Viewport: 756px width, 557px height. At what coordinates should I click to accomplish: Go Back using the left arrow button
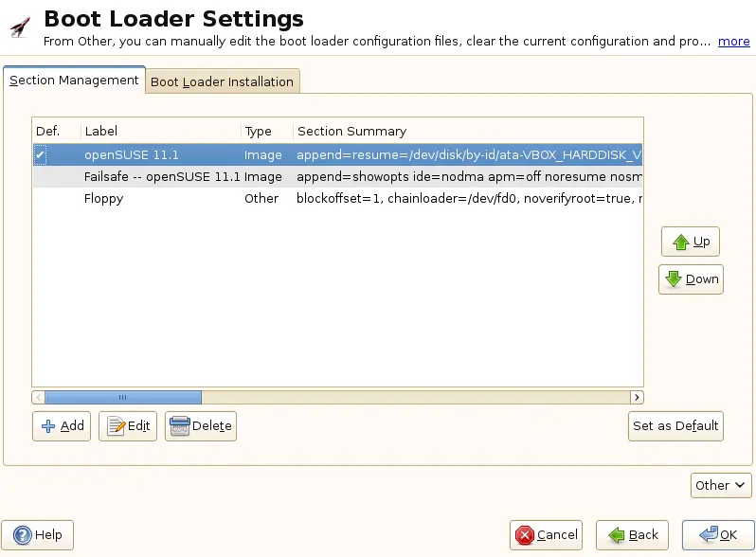(632, 535)
